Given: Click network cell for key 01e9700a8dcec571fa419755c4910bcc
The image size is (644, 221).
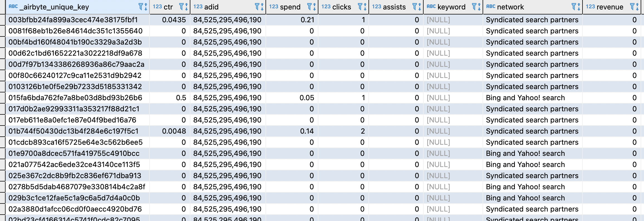Looking at the screenshot, I should pos(533,153).
